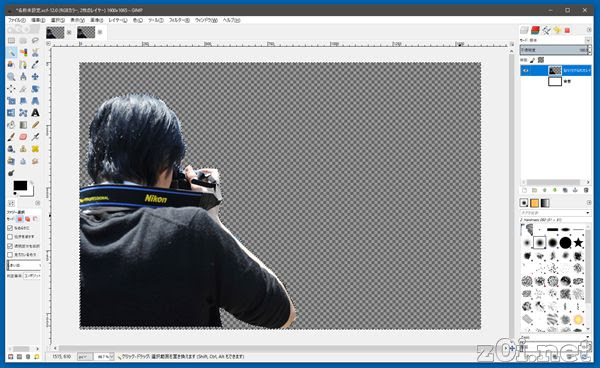The width and height of the screenshot is (600, 368).
Task: Click the delete layer trash button
Action: (586, 190)
